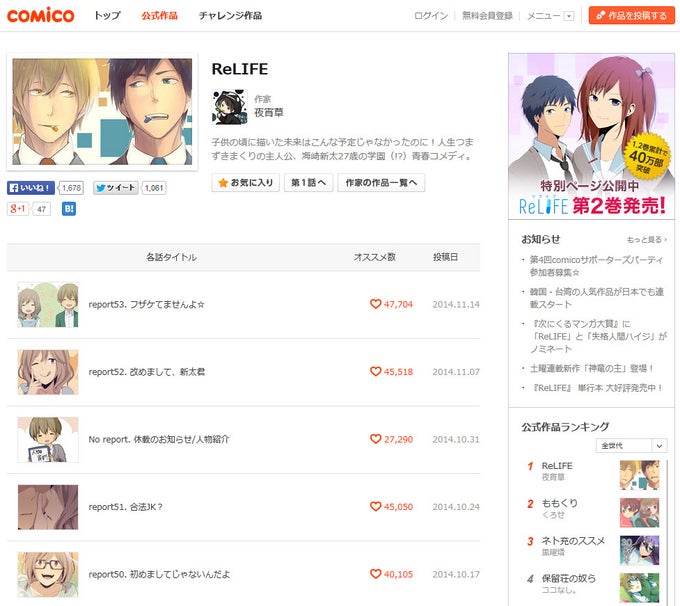680x606 pixels.
Task: Open news 第4回comicoサポーターズパーティ参加者募集
Action: click(x=596, y=266)
